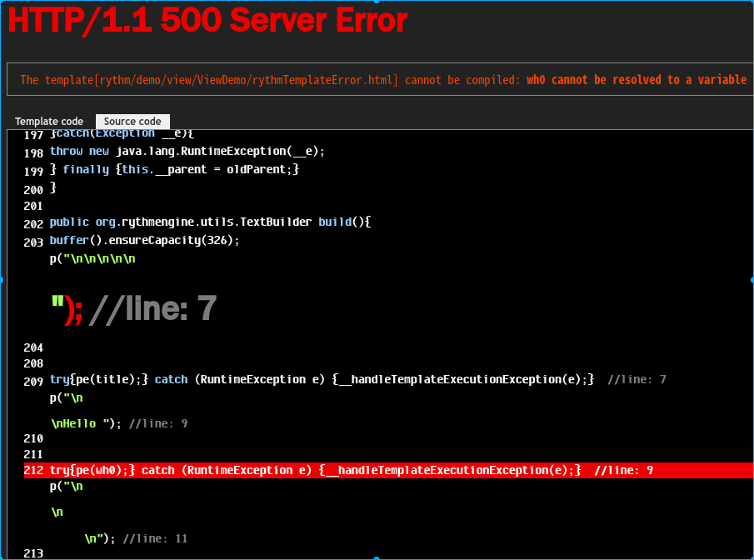Screen dimensions: 754x560
Task: Select line number 197 in the gutter
Action: coord(32,133)
